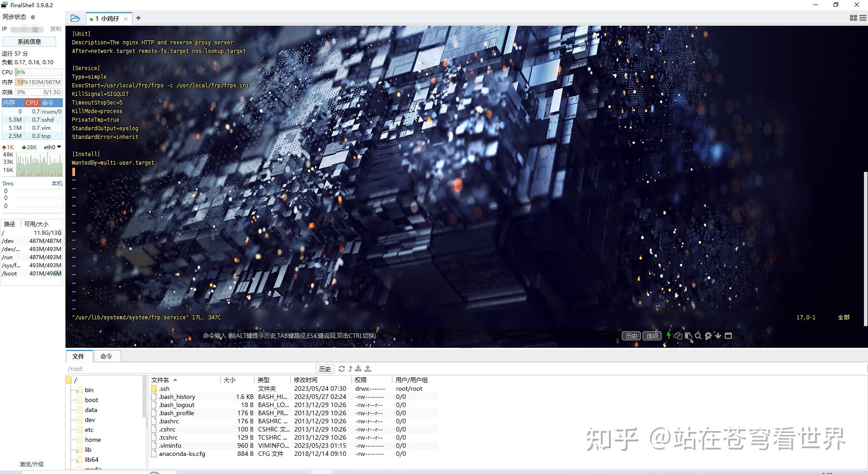Sort files by 权限 column header

pyautogui.click(x=372, y=380)
